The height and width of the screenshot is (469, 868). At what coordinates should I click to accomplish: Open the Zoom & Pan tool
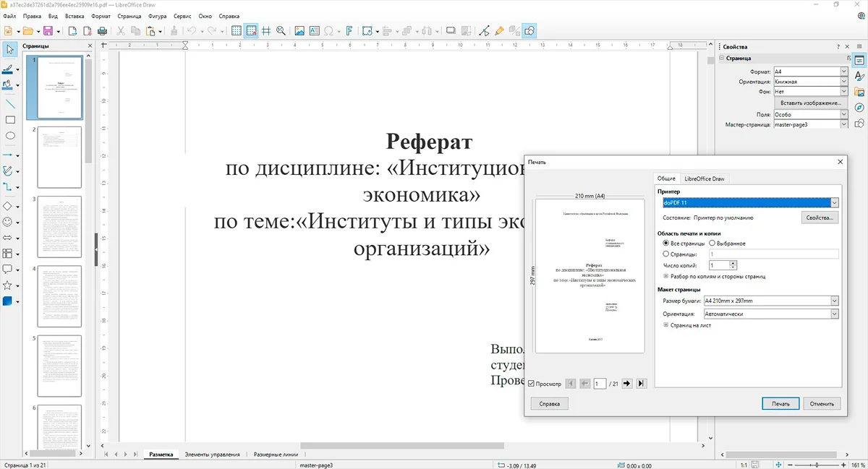pyautogui.click(x=280, y=31)
